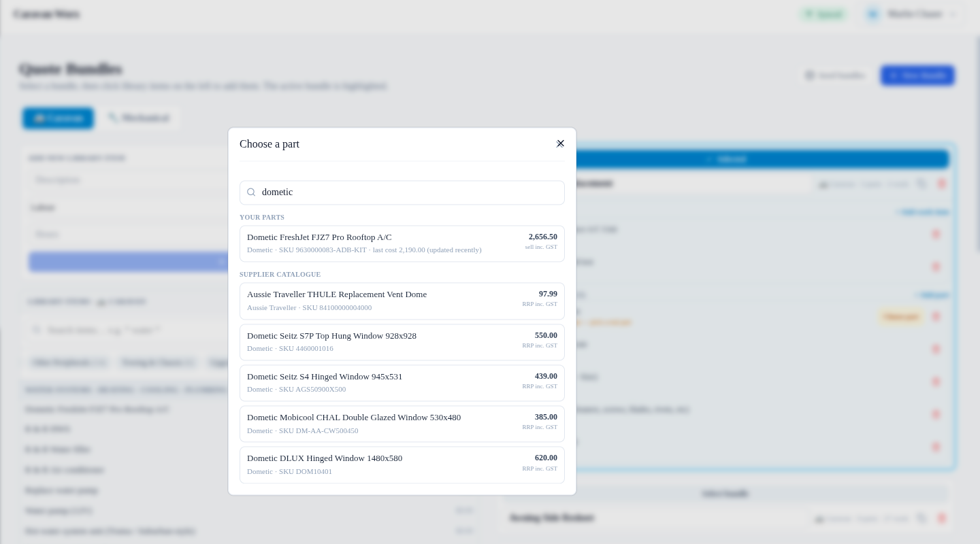Add Dometic Mobicool CHAL Double Glazed Window
The height and width of the screenshot is (544, 980).
[x=402, y=424]
